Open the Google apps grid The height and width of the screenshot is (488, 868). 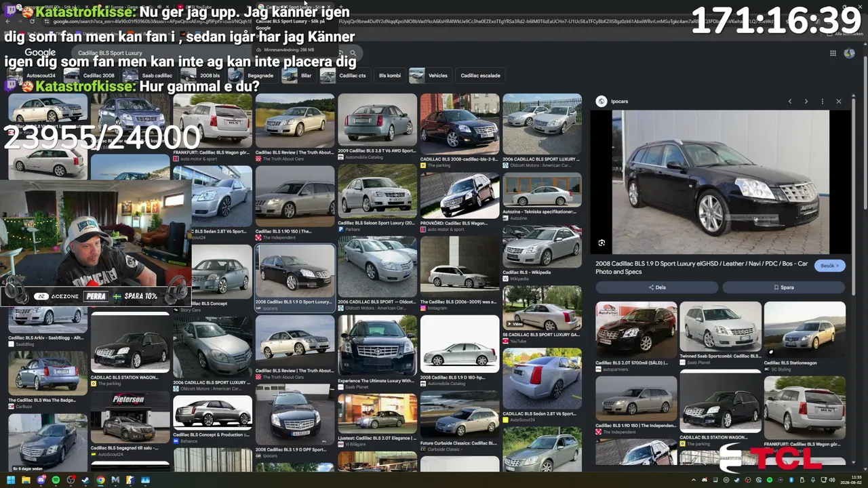click(833, 53)
